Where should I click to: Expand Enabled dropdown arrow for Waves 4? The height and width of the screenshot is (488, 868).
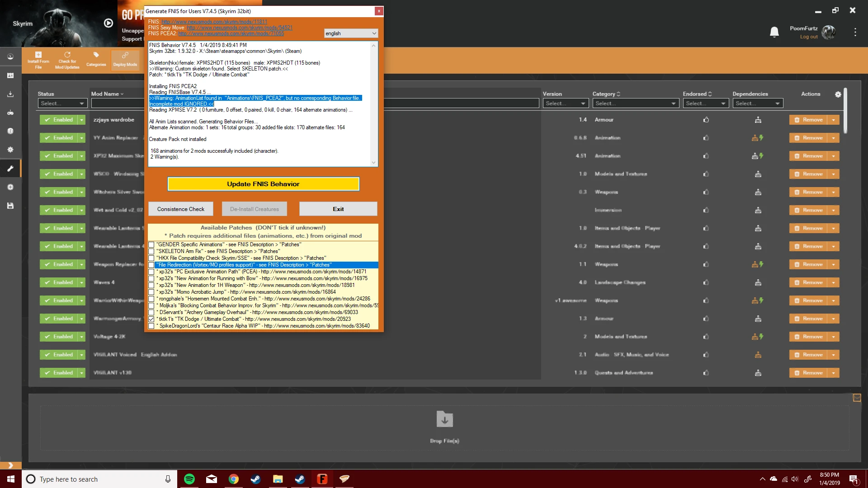[x=81, y=282]
